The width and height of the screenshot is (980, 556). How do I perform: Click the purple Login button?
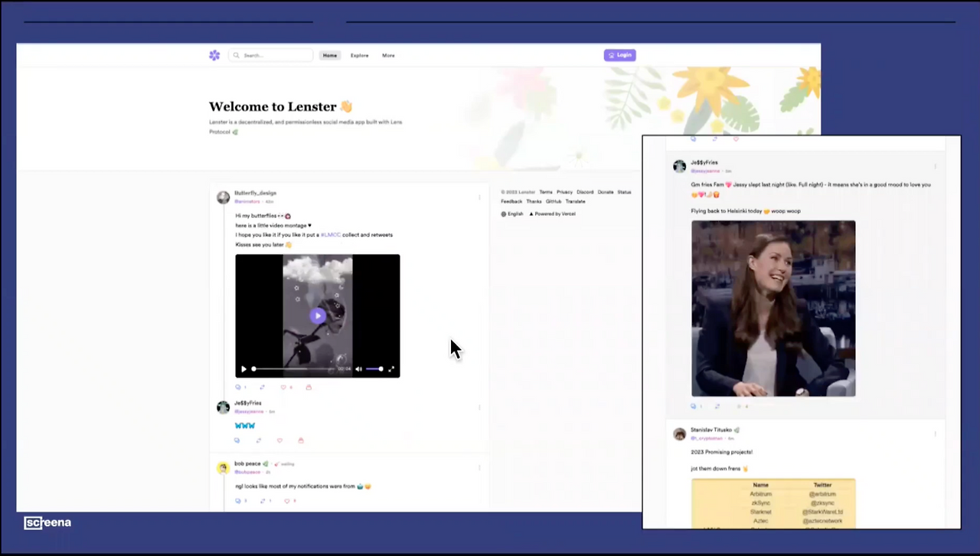619,55
